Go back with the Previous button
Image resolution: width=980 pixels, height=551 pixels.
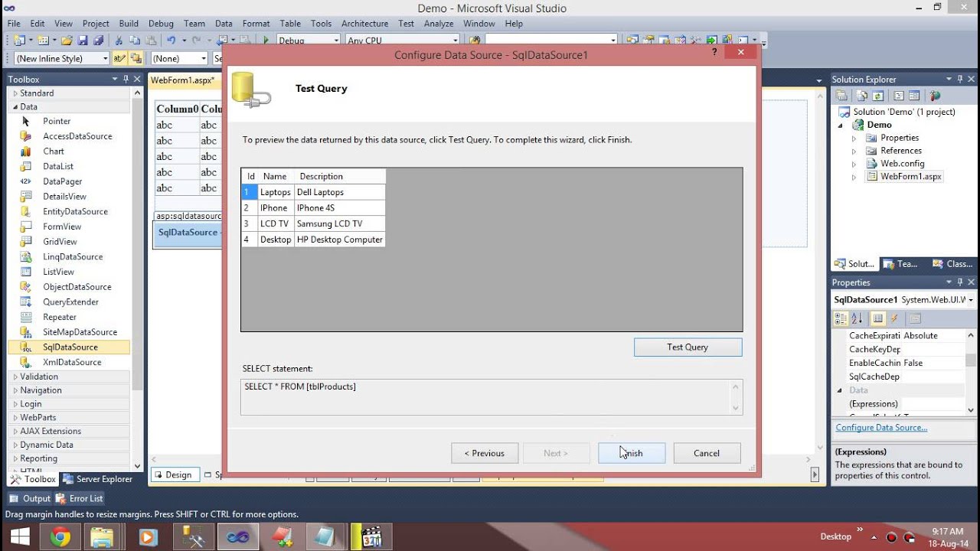click(485, 453)
